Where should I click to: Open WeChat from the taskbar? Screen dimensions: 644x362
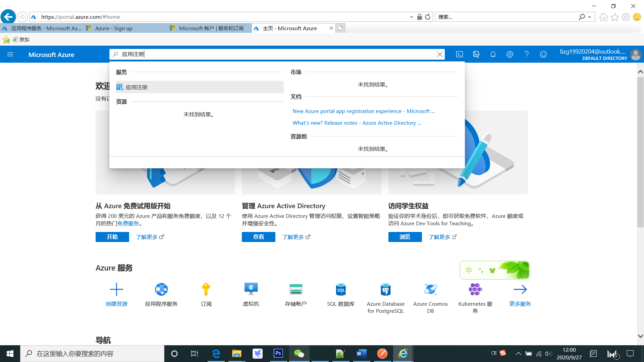299,354
